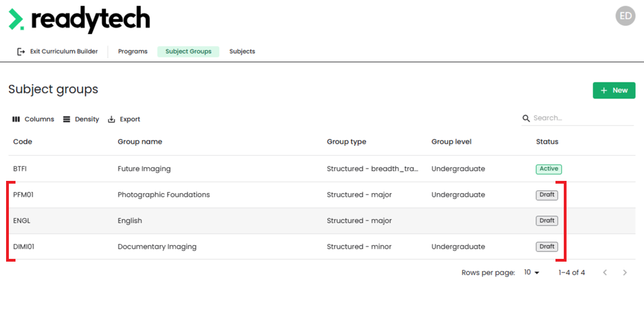644x333 pixels.
Task: Change table Density setting
Action: coord(81,119)
